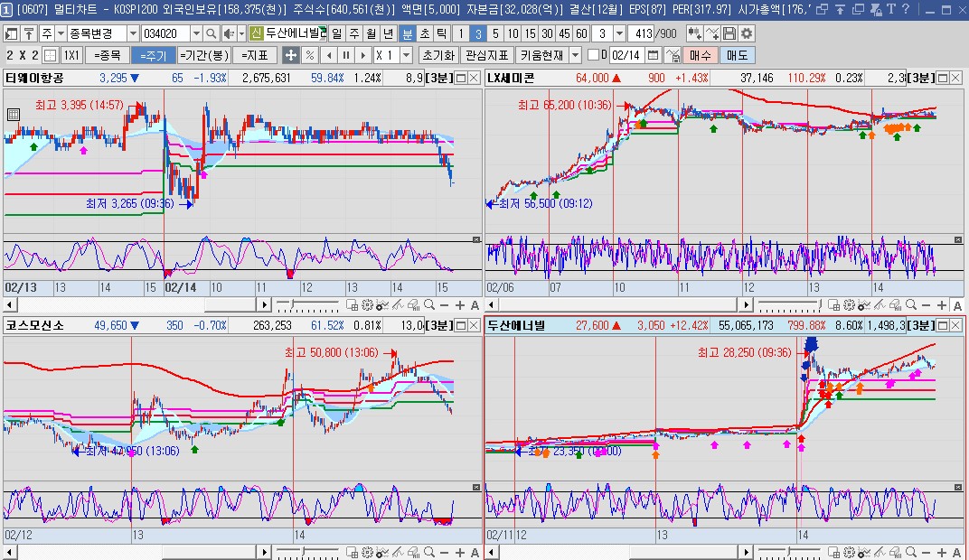Zoom out 티웨이항공 chart with minus icon
Image resolution: width=969 pixels, height=560 pixels.
(x=445, y=305)
